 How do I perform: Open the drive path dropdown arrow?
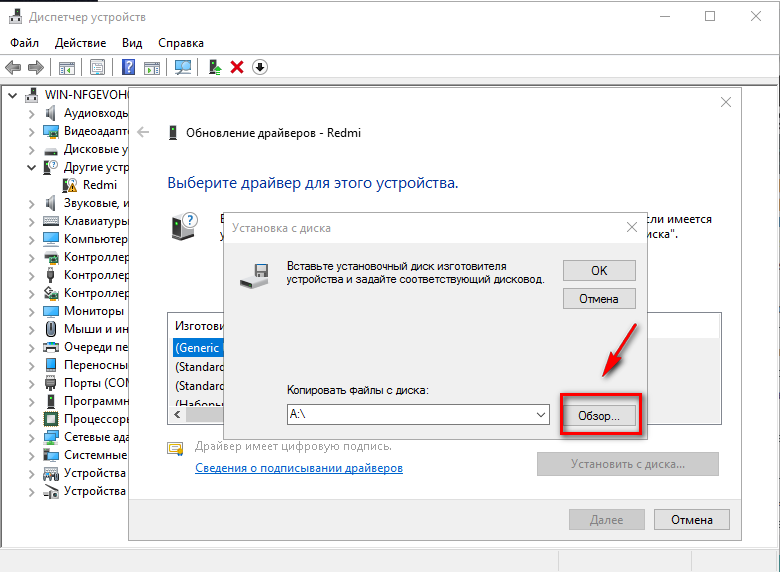pos(541,414)
